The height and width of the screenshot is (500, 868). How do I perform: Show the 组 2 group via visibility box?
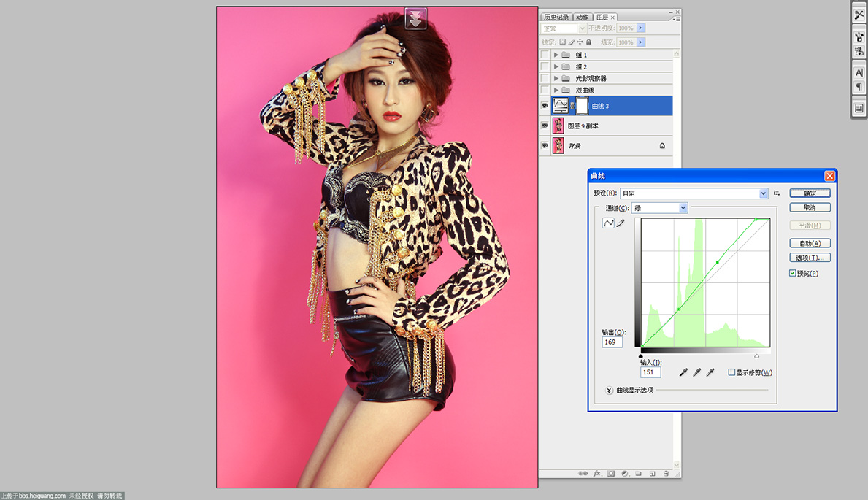pos(545,66)
